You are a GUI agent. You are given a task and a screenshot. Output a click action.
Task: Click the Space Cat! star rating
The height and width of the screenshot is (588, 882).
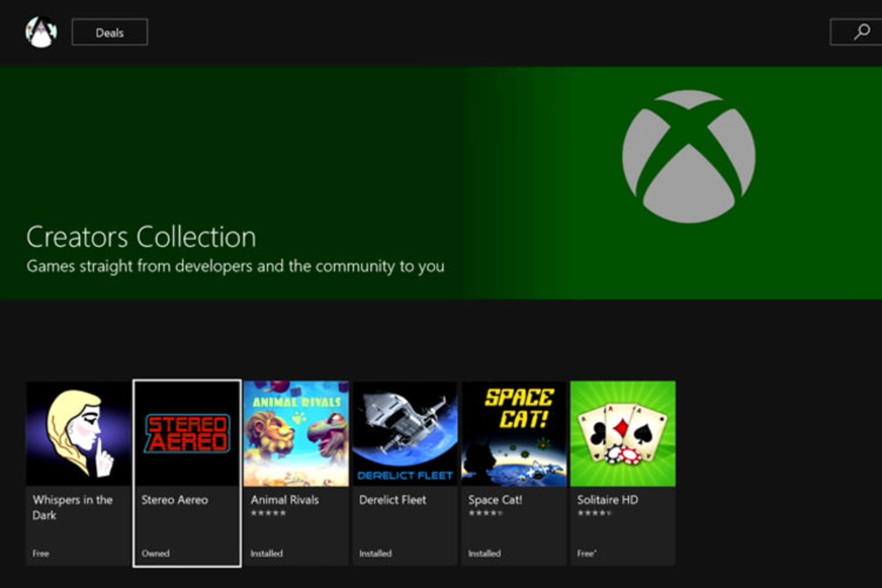(486, 513)
